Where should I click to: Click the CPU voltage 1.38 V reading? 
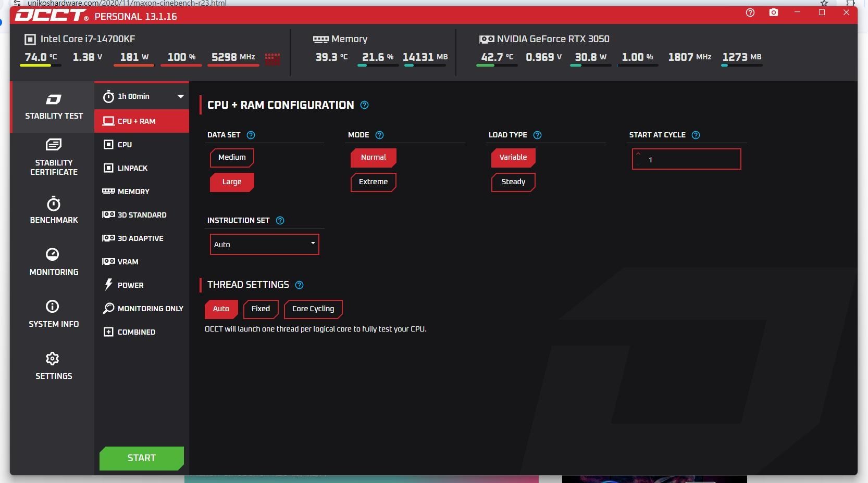click(88, 57)
